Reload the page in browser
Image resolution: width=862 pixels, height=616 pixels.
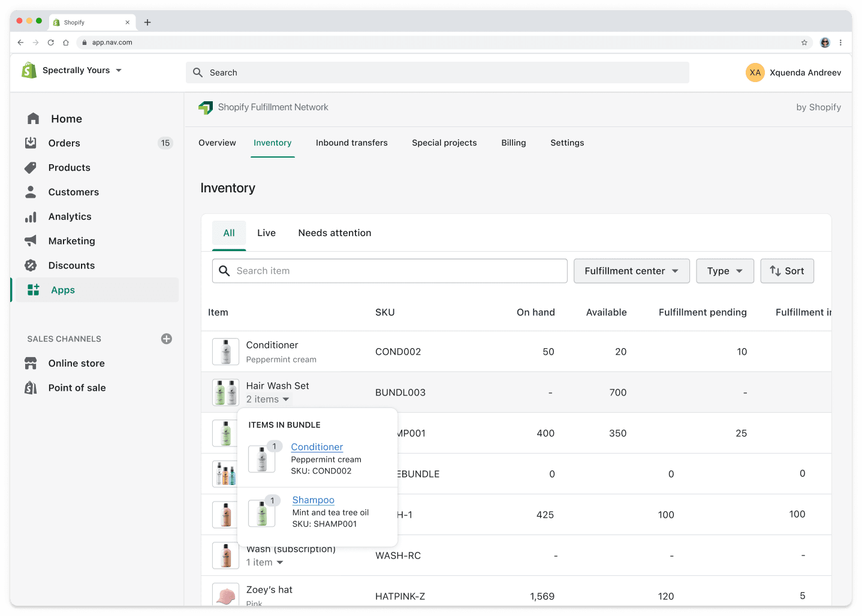[51, 43]
